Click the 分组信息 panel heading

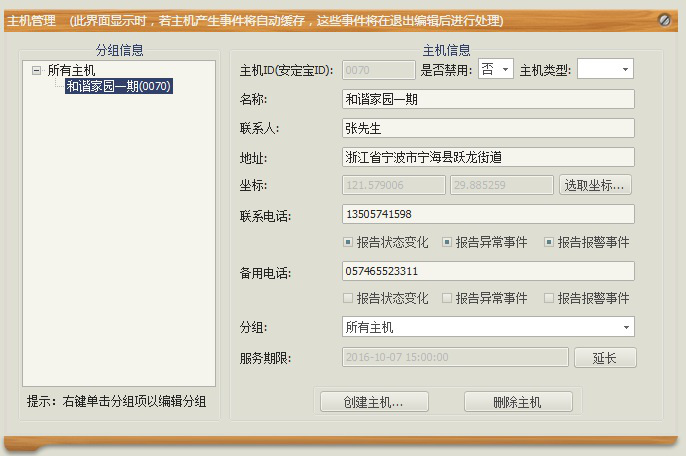tap(119, 50)
